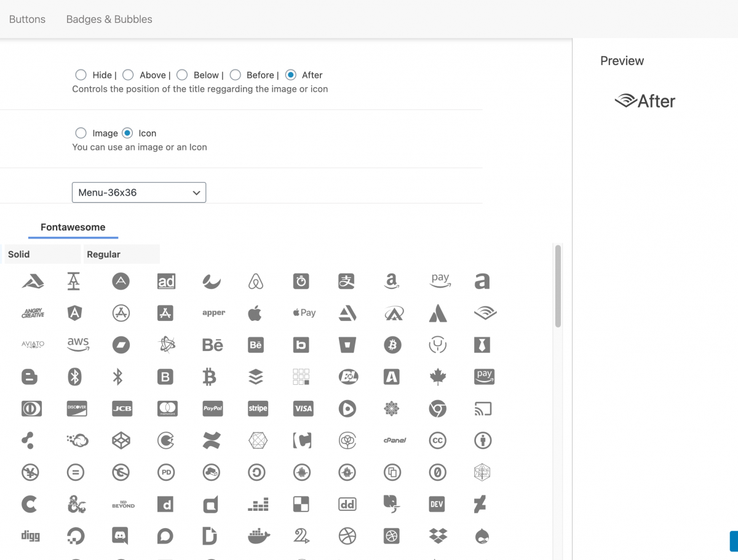Pick the Chrome browser icon
The width and height of the screenshot is (738, 560).
point(437,408)
